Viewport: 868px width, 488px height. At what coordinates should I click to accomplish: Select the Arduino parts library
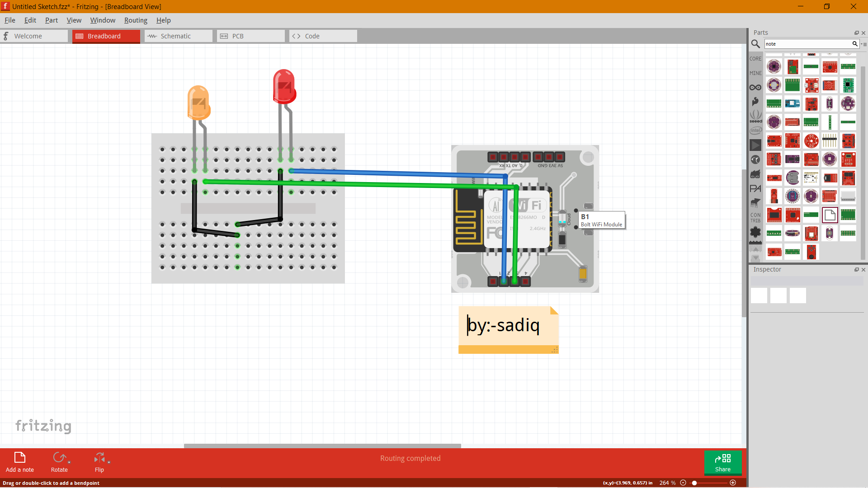pos(755,87)
